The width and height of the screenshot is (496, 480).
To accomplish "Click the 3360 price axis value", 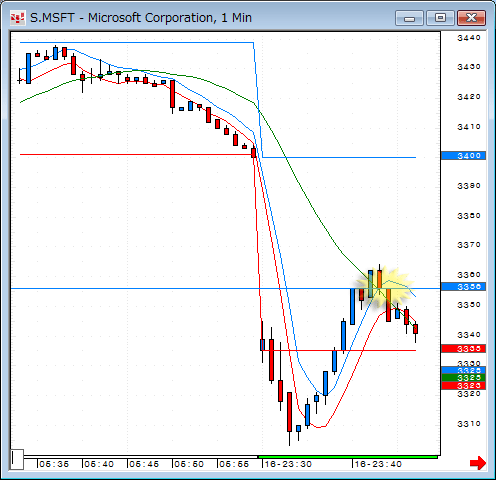I will pos(469,275).
